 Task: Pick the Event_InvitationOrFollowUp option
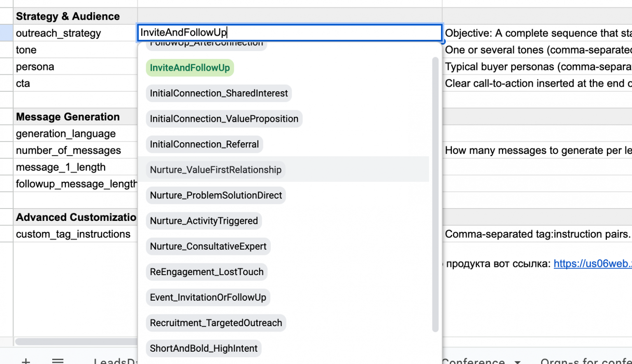(208, 297)
